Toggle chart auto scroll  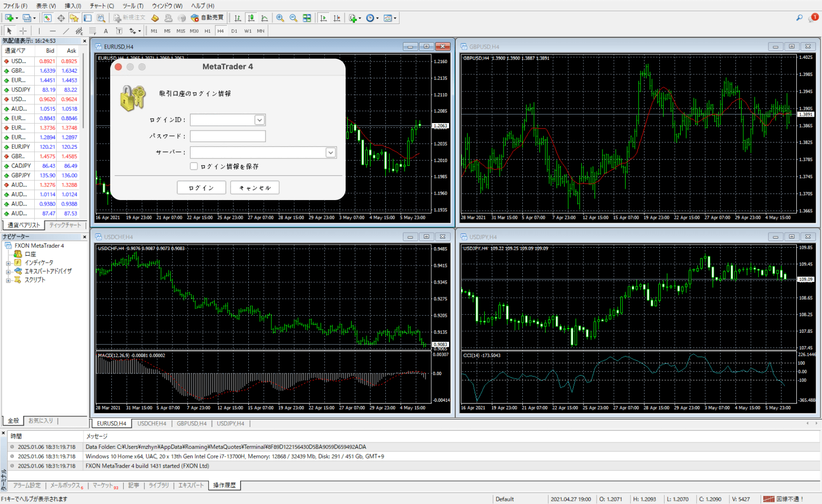point(323,18)
